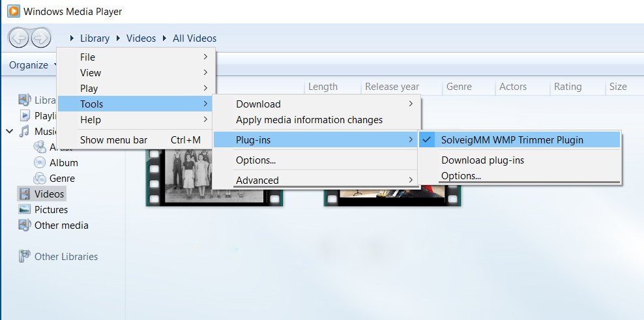Select Videos in the navigation tree
This screenshot has height=320, width=644.
49,194
